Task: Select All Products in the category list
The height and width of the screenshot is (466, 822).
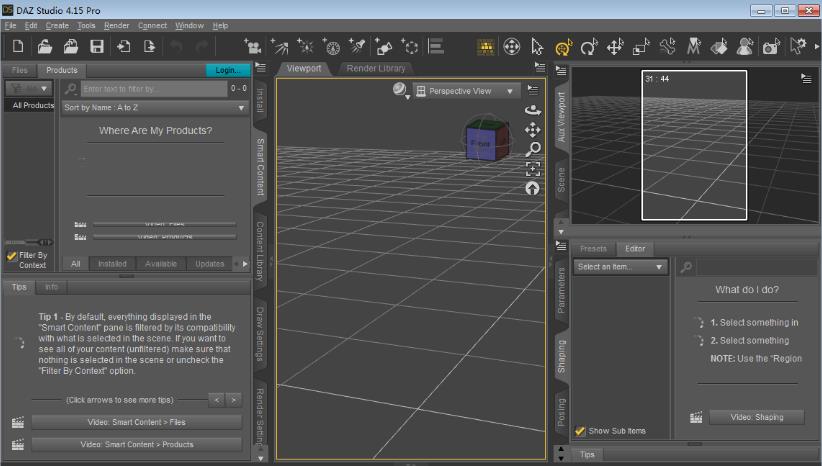Action: point(33,105)
